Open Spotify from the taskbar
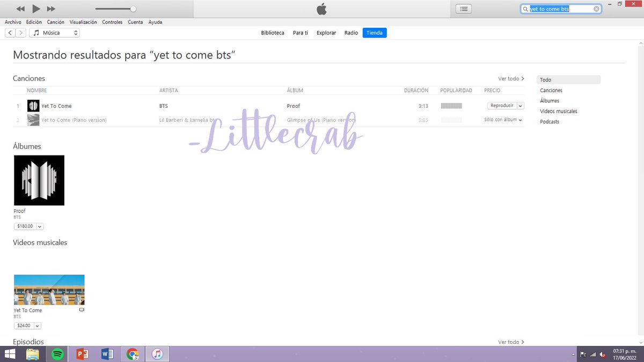This screenshot has width=644, height=362. point(57,354)
